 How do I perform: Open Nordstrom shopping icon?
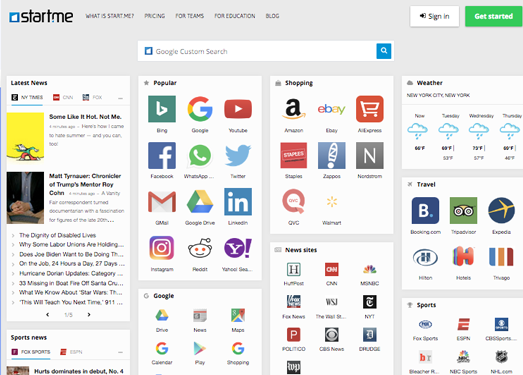tap(370, 155)
